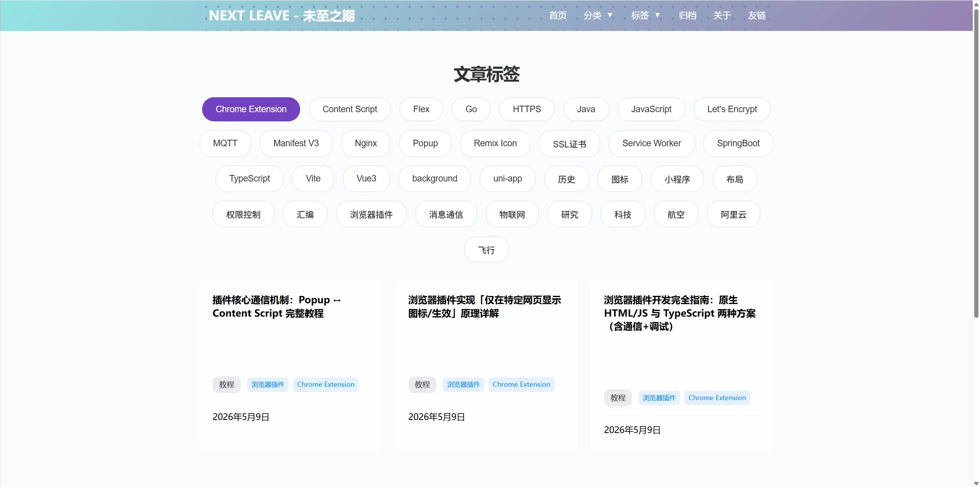Filter by uni-app tag
980x487 pixels.
tap(508, 179)
